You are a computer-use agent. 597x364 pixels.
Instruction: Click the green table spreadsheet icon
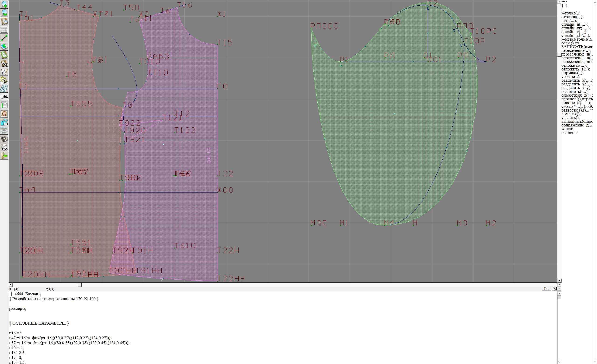[x=4, y=105]
